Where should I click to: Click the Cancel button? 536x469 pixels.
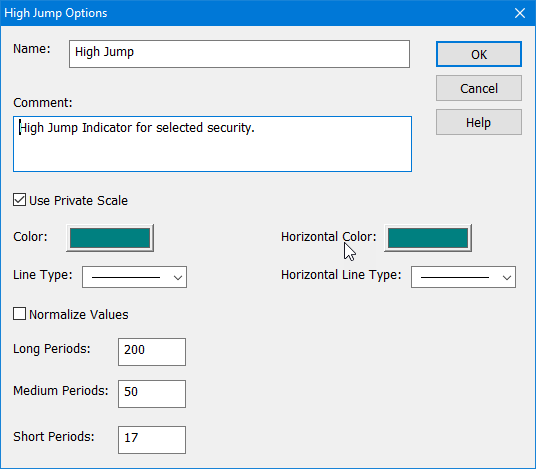pos(479,88)
